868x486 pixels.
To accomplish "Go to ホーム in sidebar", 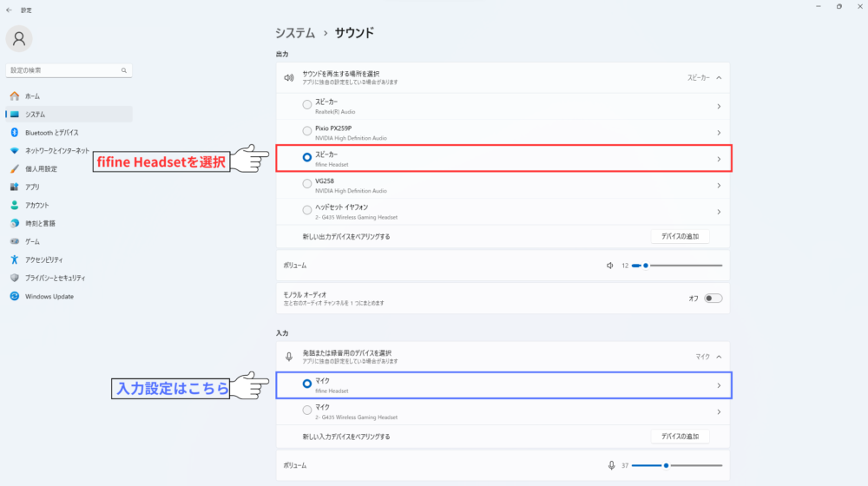I will [69, 95].
